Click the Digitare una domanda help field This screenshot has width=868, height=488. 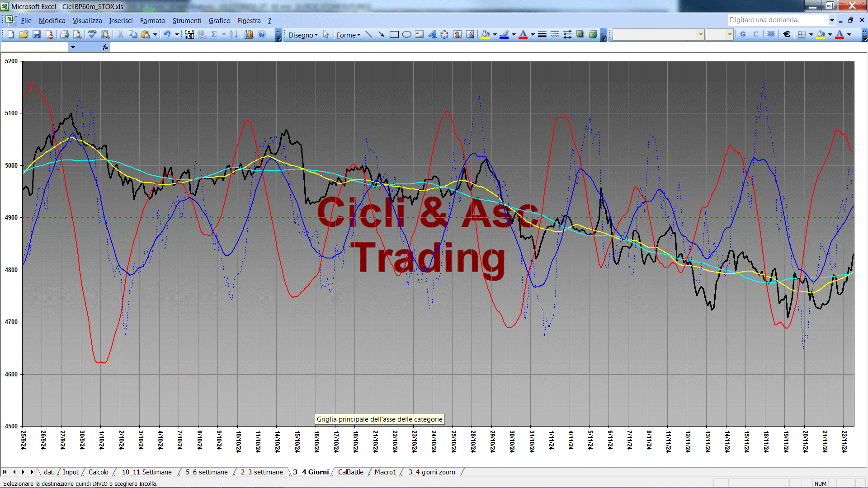pyautogui.click(x=778, y=20)
